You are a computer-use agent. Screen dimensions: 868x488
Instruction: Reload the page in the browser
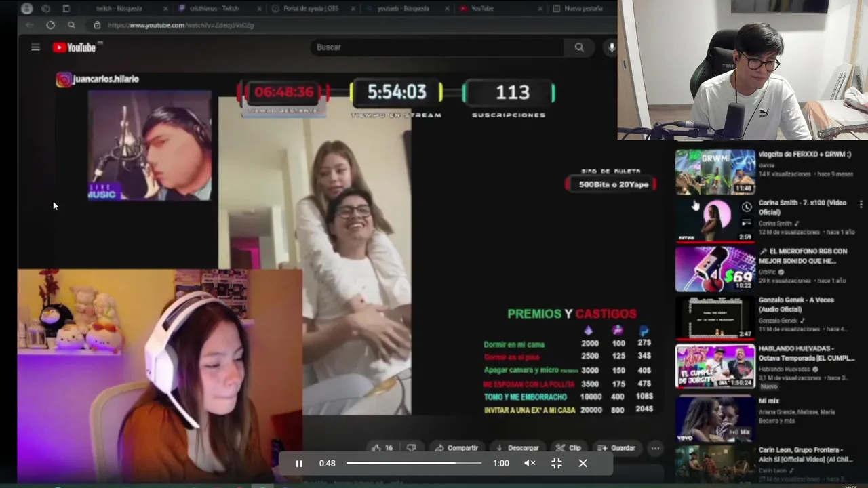(x=50, y=25)
